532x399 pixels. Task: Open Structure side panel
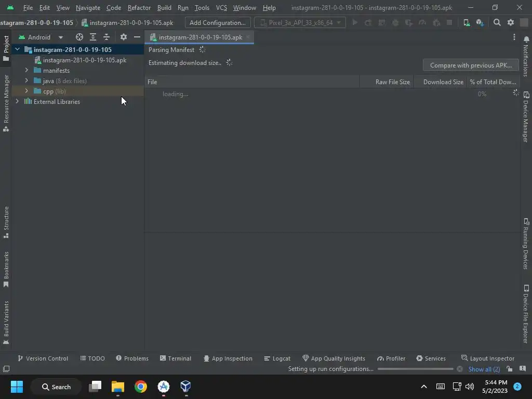tap(6, 222)
